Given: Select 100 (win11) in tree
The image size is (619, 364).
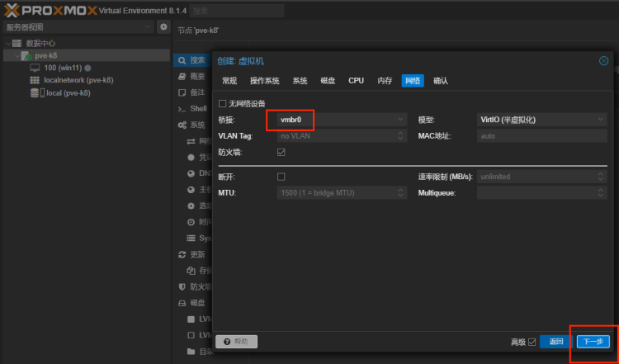Looking at the screenshot, I should 63,68.
